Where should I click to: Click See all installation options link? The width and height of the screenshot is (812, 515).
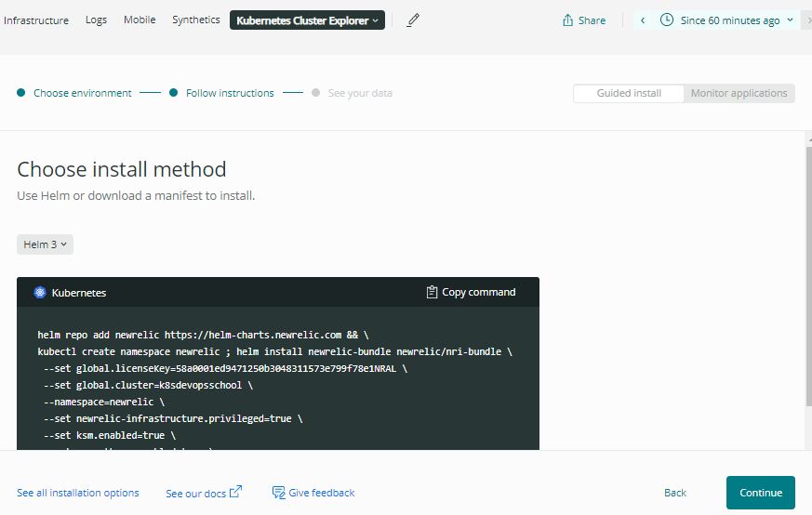click(x=78, y=493)
